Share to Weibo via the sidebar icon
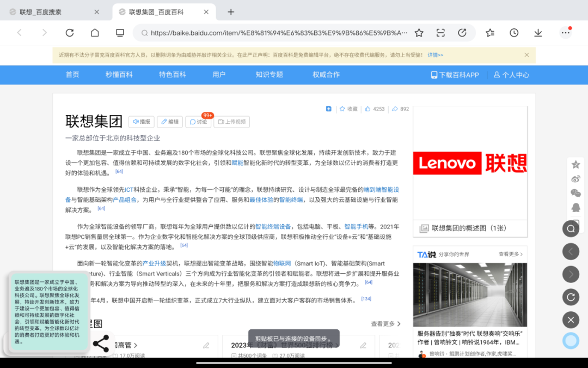Screen dimensions: 588x368 click(575, 179)
